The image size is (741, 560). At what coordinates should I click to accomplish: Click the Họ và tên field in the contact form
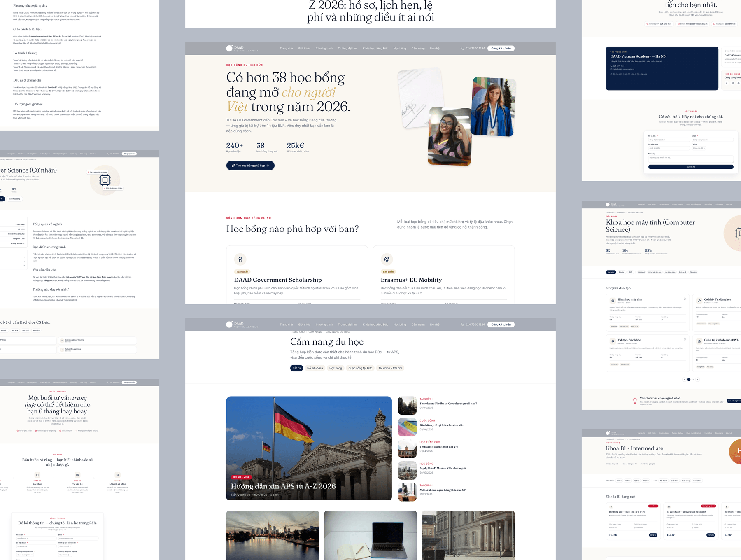[669, 140]
